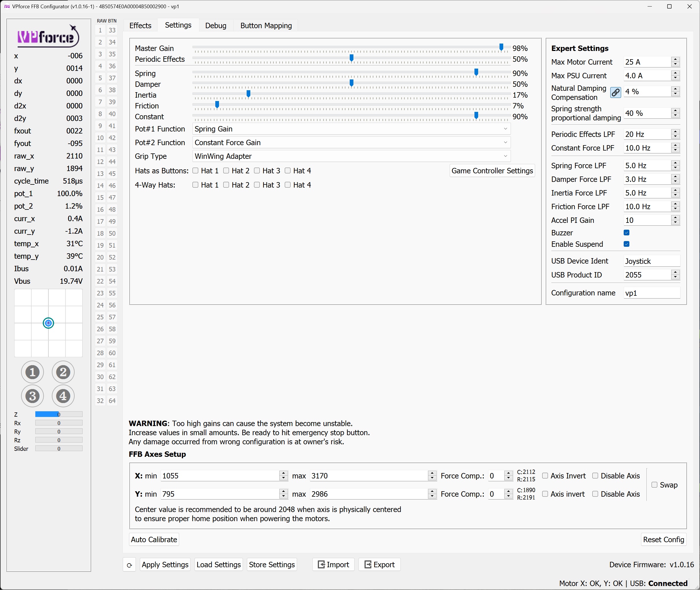700x590 pixels.
Task: Click the Master Gain slider handle
Action: (x=501, y=47)
